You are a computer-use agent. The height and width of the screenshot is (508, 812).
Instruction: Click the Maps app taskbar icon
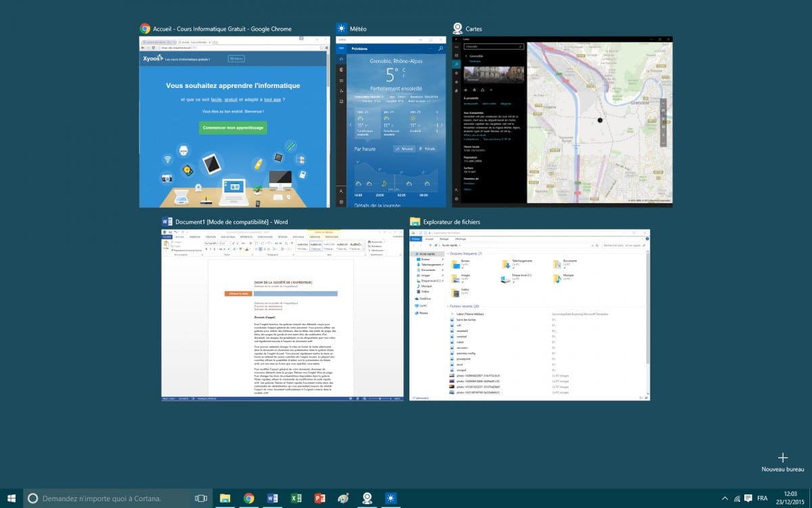coord(367,498)
